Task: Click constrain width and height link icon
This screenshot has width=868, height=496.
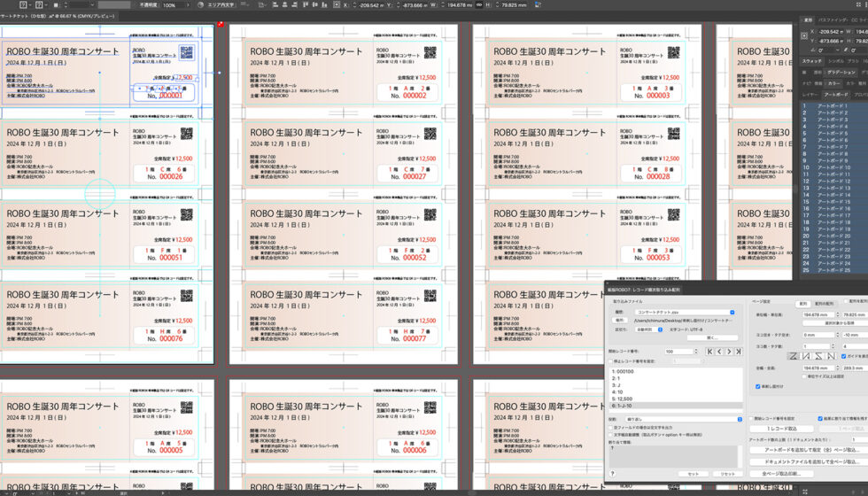Action: pyautogui.click(x=479, y=5)
